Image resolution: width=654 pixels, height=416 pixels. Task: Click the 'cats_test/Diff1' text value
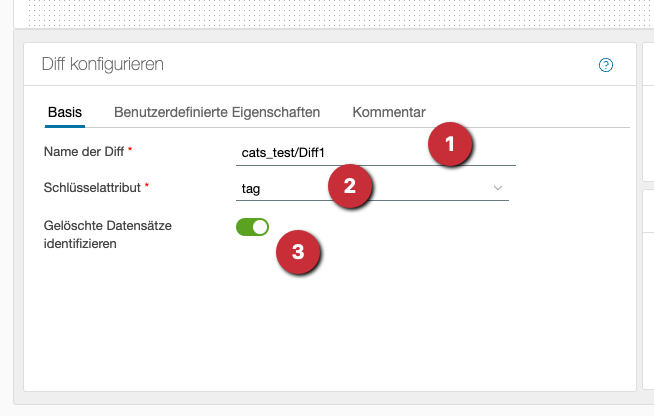[284, 152]
